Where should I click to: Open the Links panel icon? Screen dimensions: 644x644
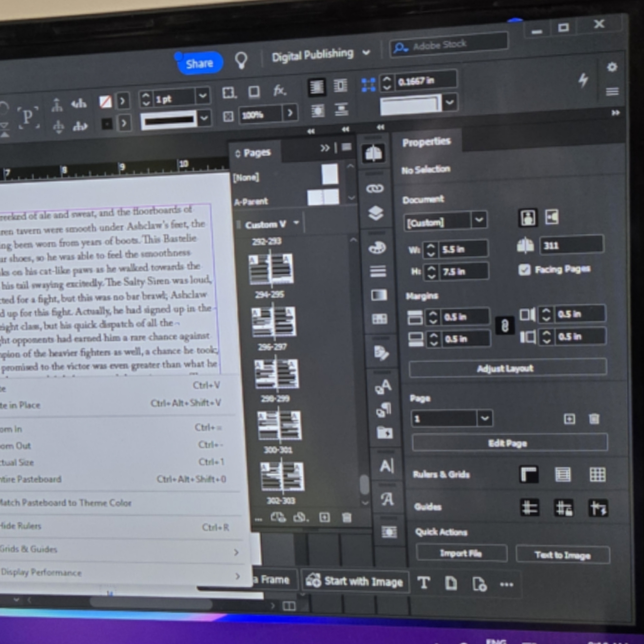(x=375, y=189)
